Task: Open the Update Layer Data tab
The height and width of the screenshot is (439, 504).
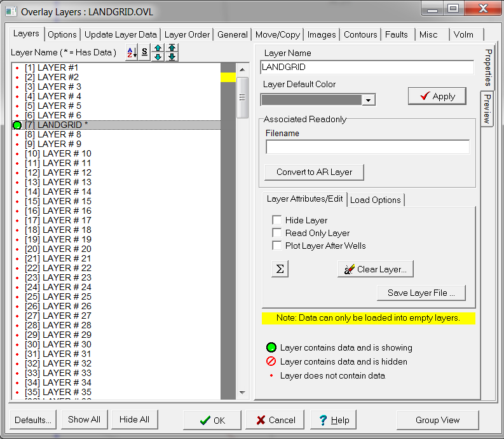Action: click(121, 34)
